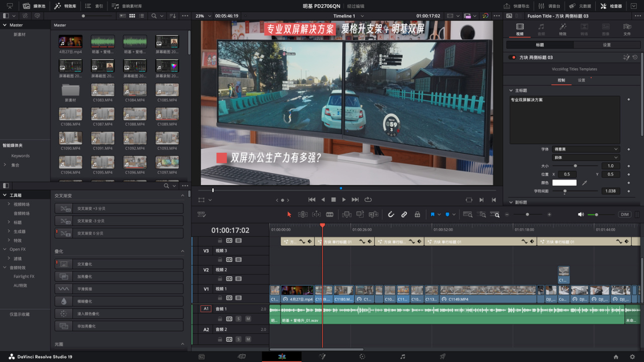Click the DIM audio button
Screen dimensions: 644x362
[x=624, y=214]
